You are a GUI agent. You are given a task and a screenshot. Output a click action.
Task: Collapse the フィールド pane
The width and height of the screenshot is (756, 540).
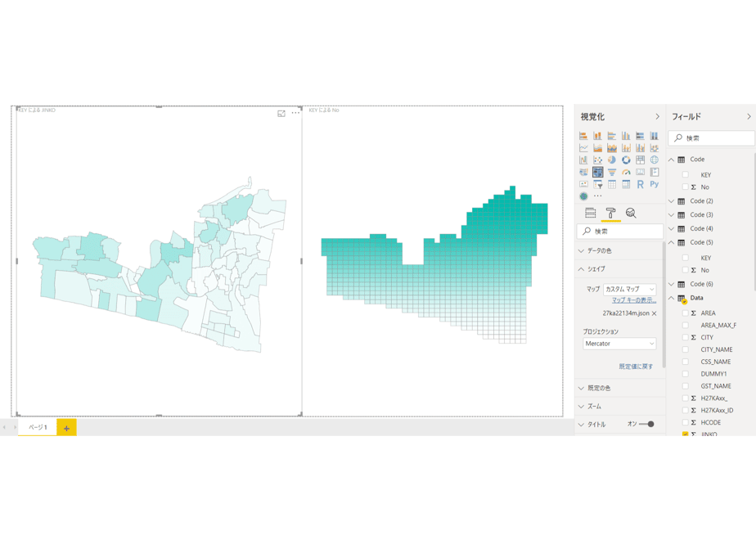[x=749, y=117]
